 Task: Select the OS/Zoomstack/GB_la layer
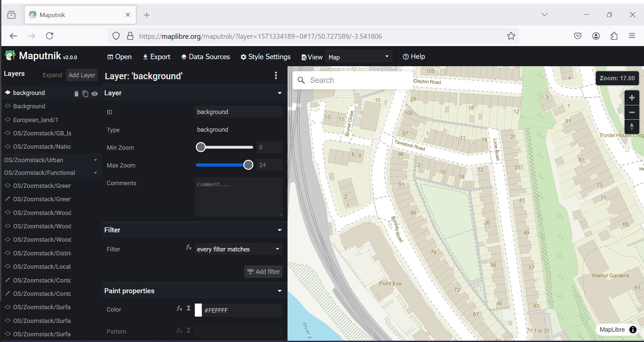tap(51, 133)
